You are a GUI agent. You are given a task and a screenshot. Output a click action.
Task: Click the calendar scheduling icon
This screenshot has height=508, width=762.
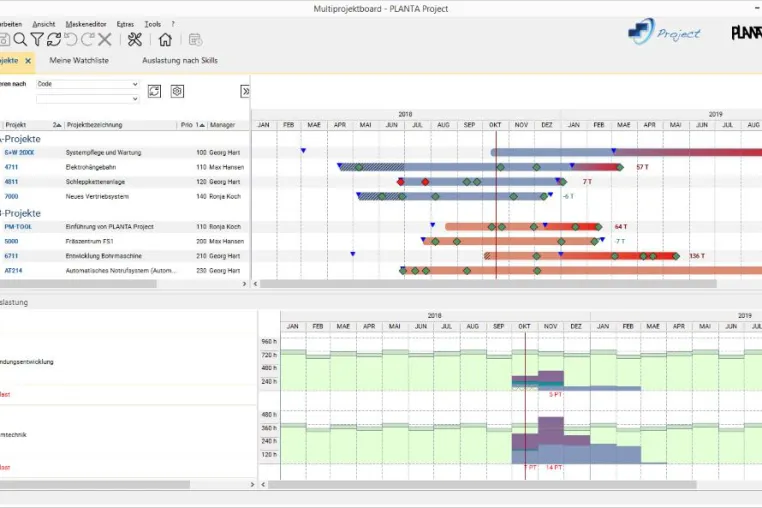click(x=195, y=39)
